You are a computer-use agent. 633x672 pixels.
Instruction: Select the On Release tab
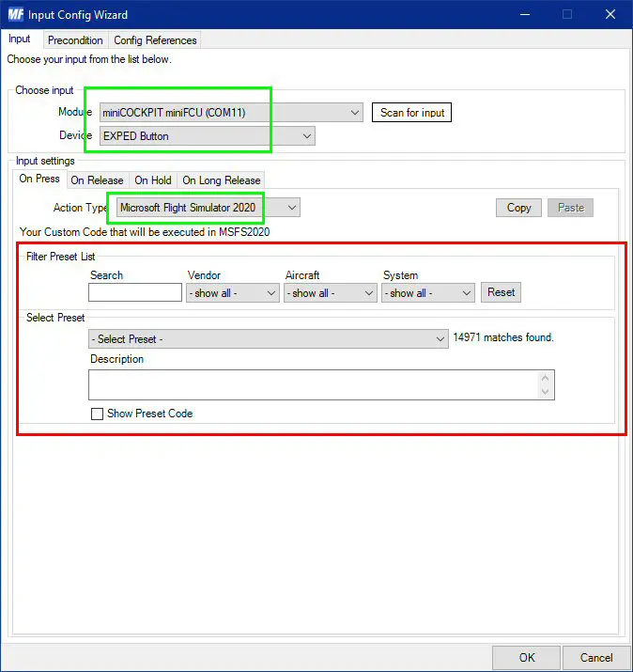(x=98, y=180)
